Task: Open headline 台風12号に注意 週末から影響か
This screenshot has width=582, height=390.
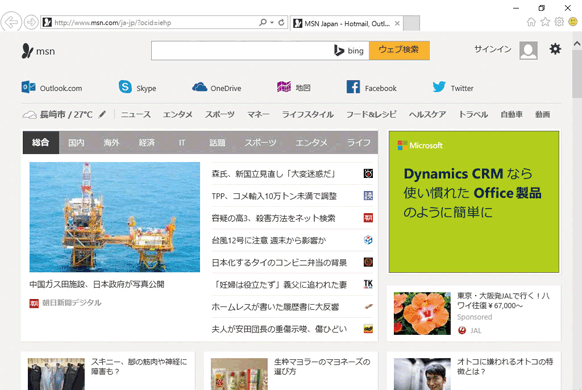Action: pyautogui.click(x=269, y=240)
